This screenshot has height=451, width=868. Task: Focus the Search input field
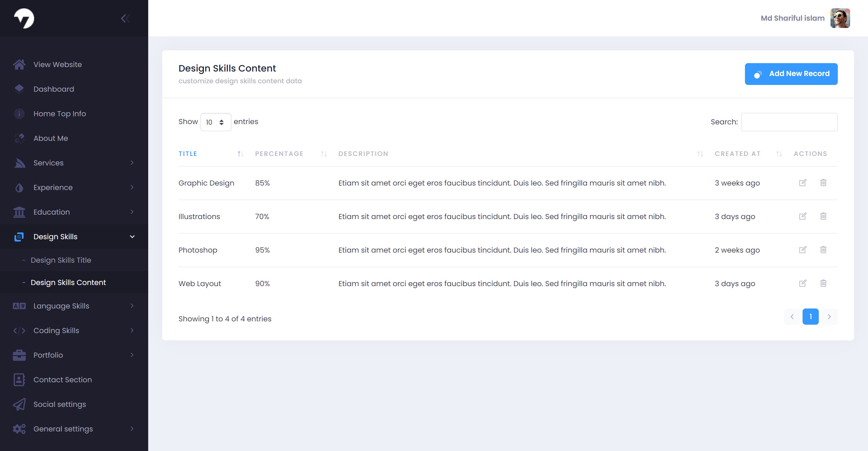pyautogui.click(x=789, y=122)
